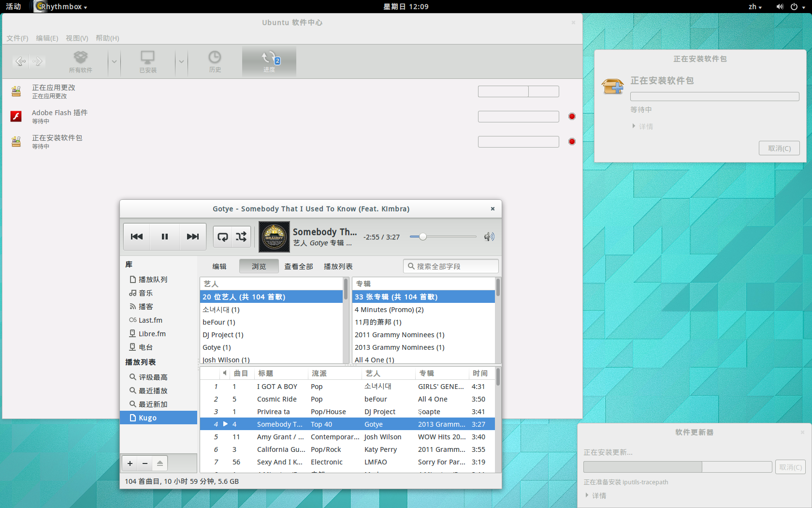Select Gotye (1) in the artist list
The image size is (812, 508).
[x=271, y=347]
